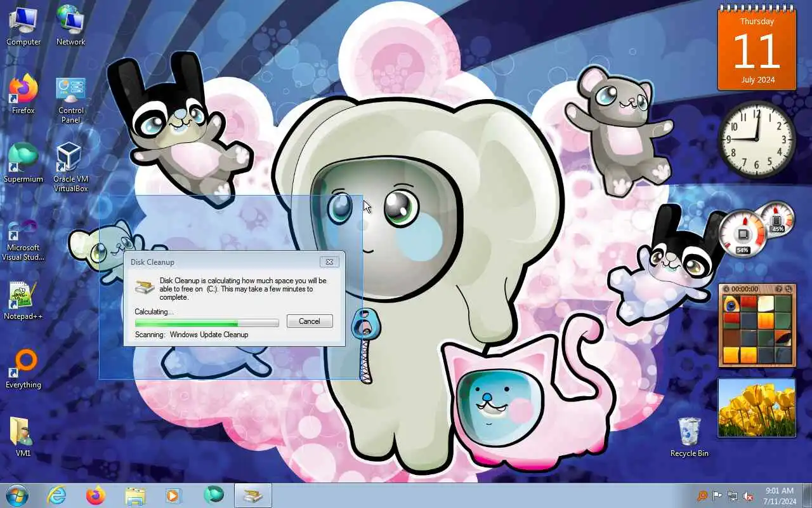The width and height of the screenshot is (812, 508).
Task: Click the network tray icon
Action: (733, 496)
